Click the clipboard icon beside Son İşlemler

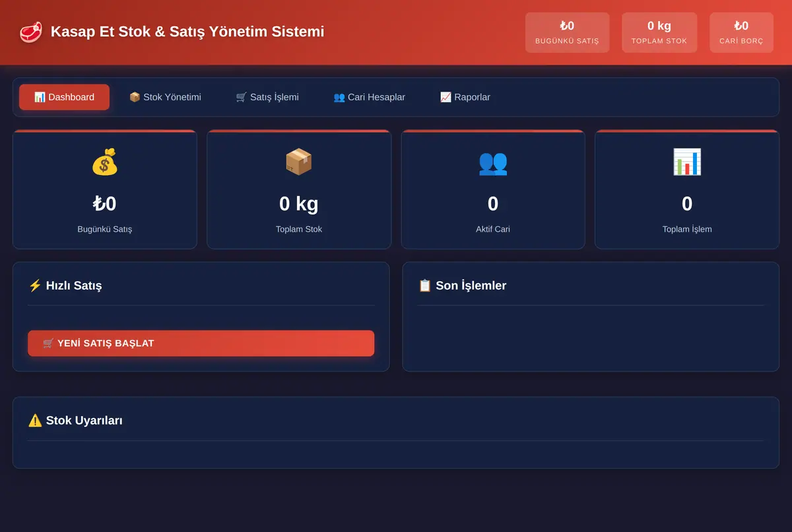tap(425, 286)
